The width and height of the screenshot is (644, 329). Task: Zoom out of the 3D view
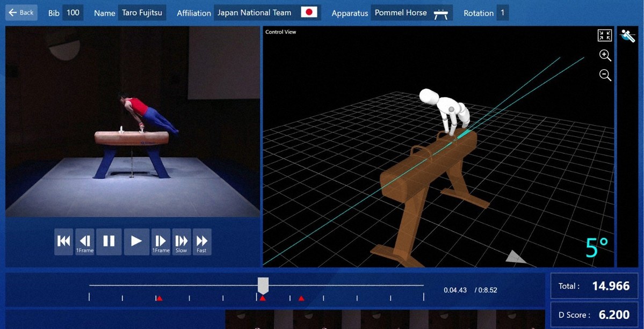pyautogui.click(x=605, y=75)
